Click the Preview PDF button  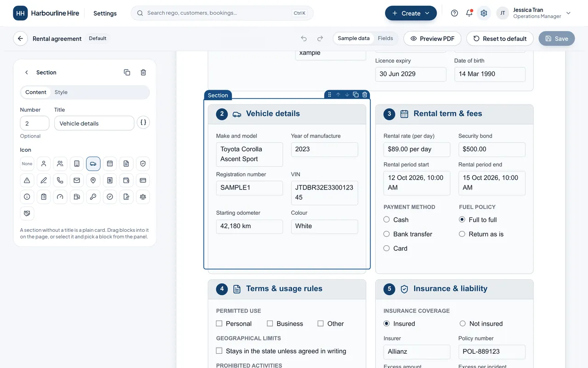pos(432,39)
